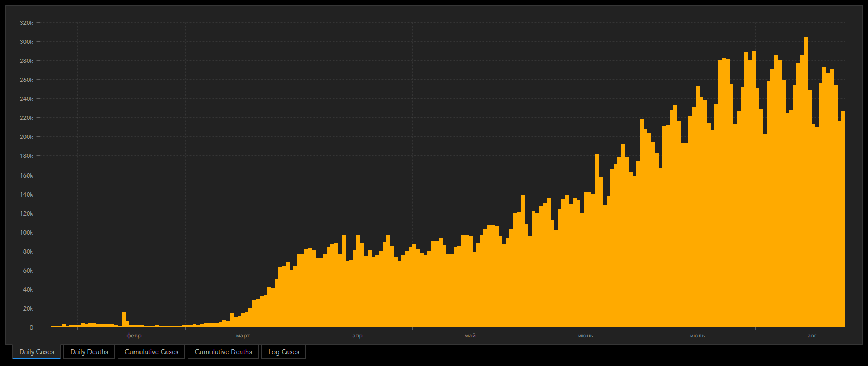Select the Cumulative Deaths tab

tap(223, 352)
